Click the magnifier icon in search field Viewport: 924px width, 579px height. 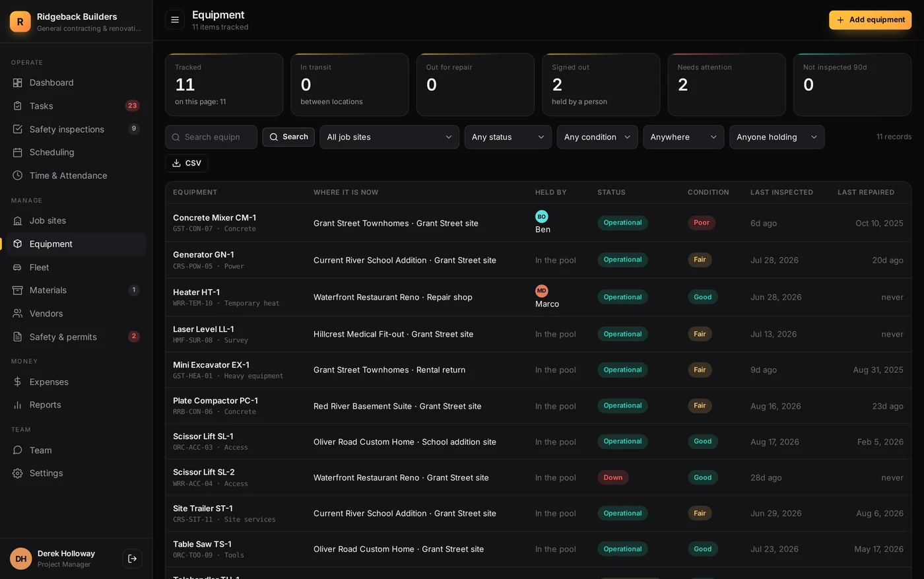click(176, 137)
